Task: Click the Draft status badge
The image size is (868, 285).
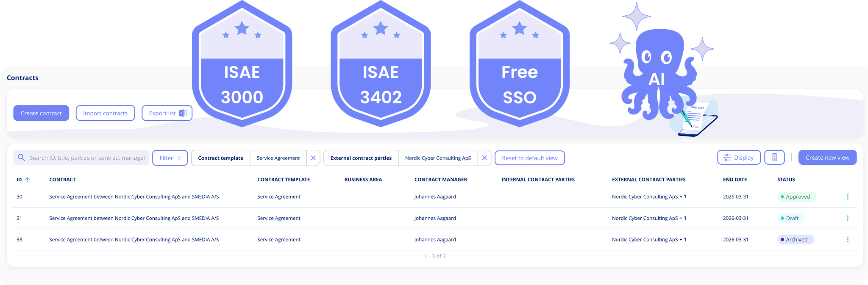Action: click(791, 218)
